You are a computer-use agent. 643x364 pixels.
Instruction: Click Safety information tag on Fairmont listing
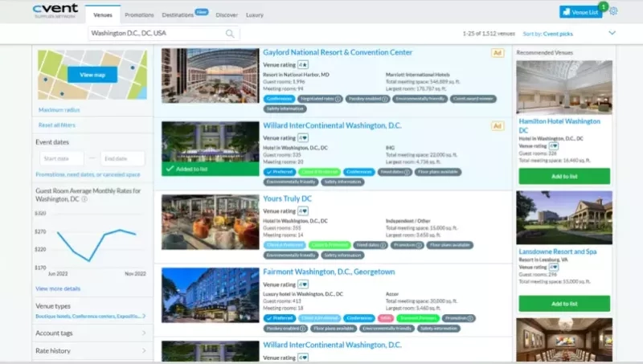[x=438, y=329]
